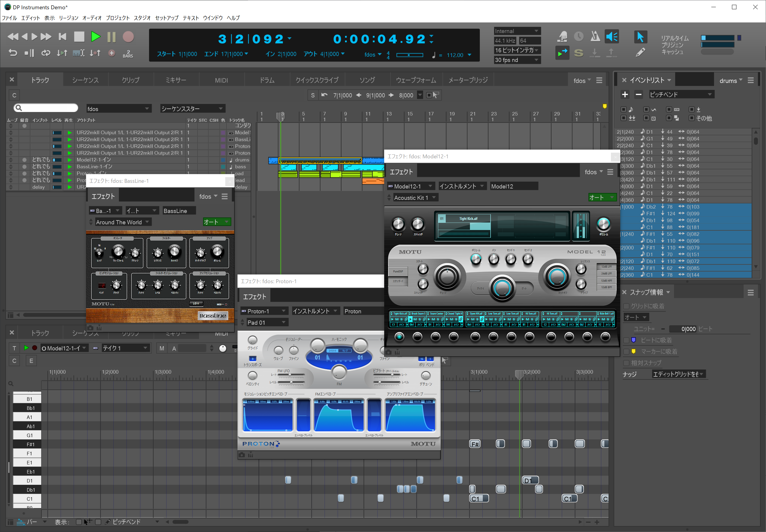Open the スタジオ menu

pos(142,18)
